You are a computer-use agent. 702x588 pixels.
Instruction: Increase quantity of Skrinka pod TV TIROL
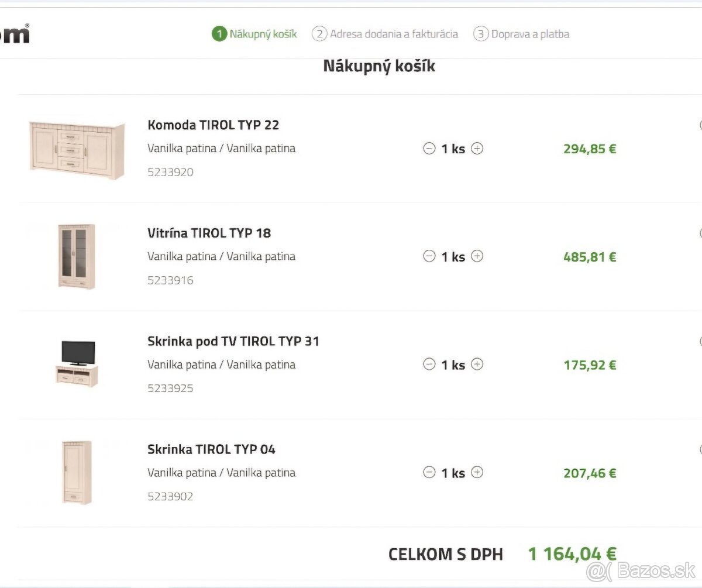[477, 365]
